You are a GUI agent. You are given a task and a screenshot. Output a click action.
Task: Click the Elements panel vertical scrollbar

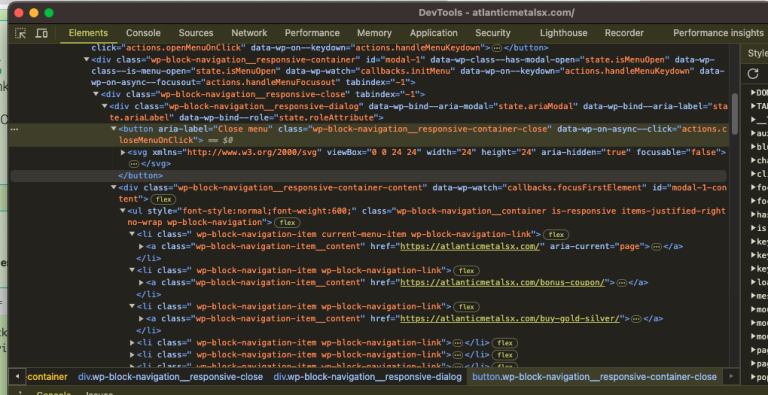(735, 110)
